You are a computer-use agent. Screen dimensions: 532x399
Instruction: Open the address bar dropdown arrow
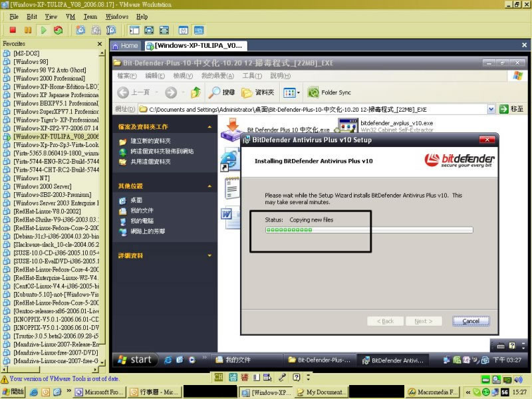[x=491, y=109]
